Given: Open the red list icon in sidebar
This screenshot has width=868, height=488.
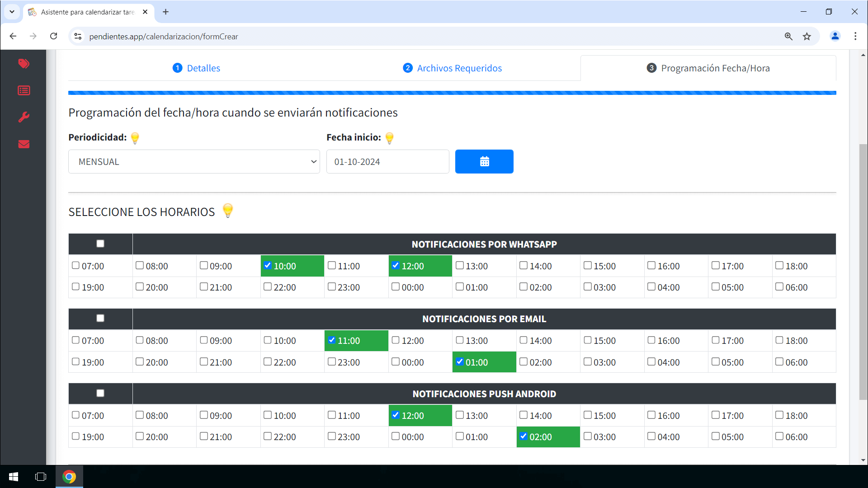Looking at the screenshot, I should pos(24,90).
